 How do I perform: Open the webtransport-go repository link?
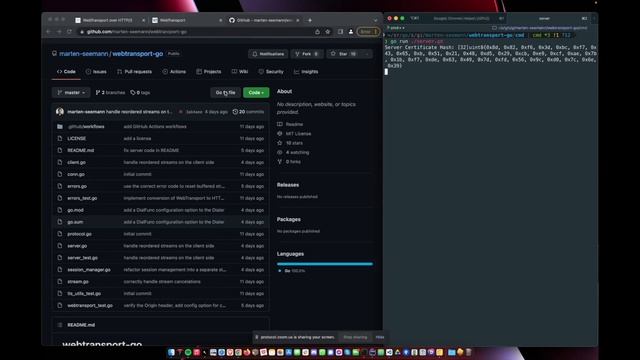coord(138,53)
